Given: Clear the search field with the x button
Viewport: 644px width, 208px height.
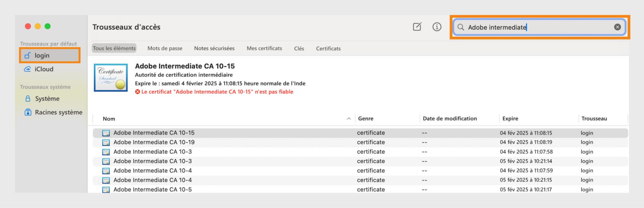Looking at the screenshot, I should pyautogui.click(x=618, y=27).
